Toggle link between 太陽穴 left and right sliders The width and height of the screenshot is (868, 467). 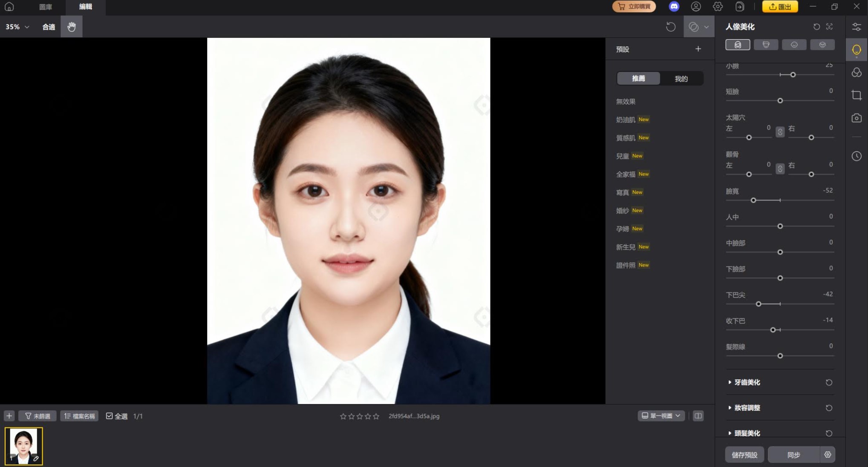pyautogui.click(x=780, y=132)
